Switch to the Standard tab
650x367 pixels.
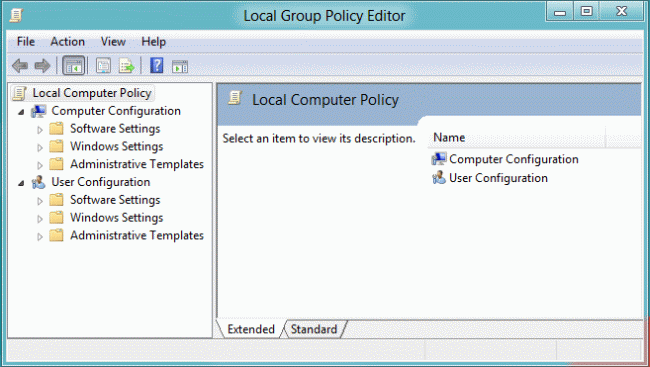(314, 329)
